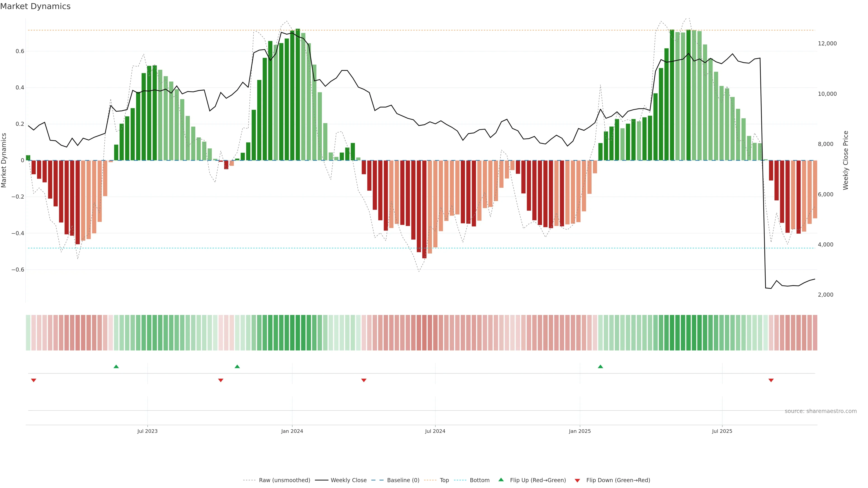The width and height of the screenshot is (868, 488).
Task: Click the 12,000 right-axis tick label
Action: (x=827, y=43)
